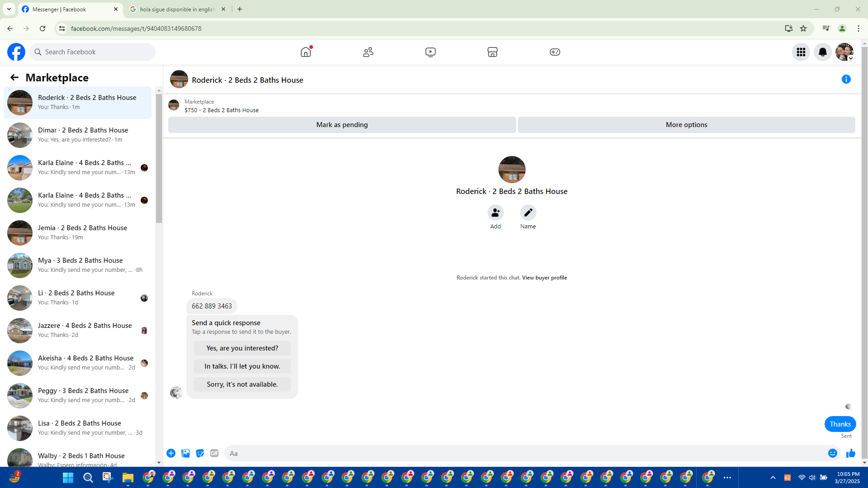Click the install app icon in address bar

click(789, 28)
